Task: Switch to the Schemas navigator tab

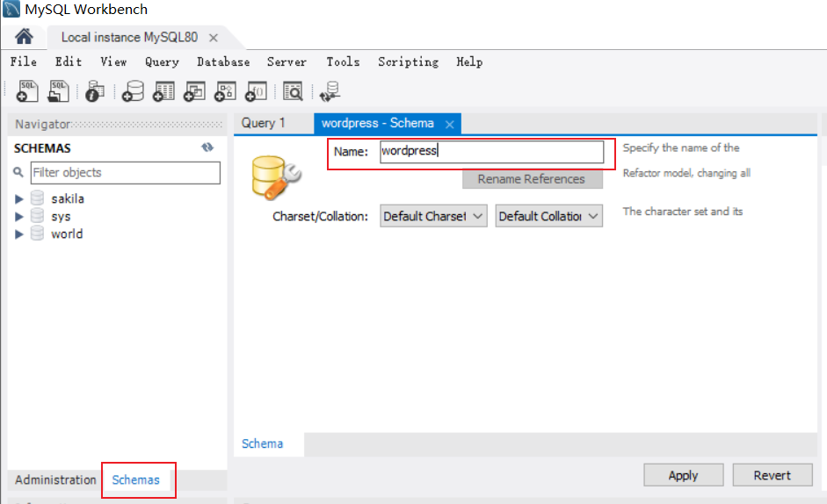Action: click(135, 479)
